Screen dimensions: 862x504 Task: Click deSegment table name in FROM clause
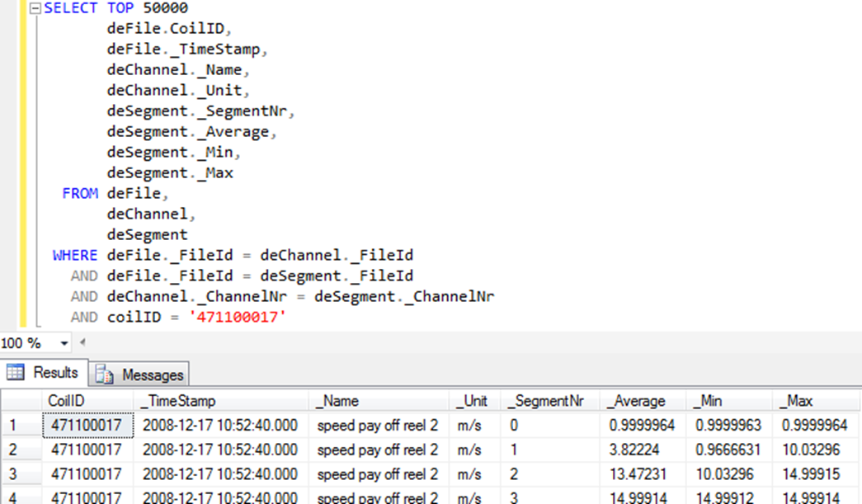(148, 235)
